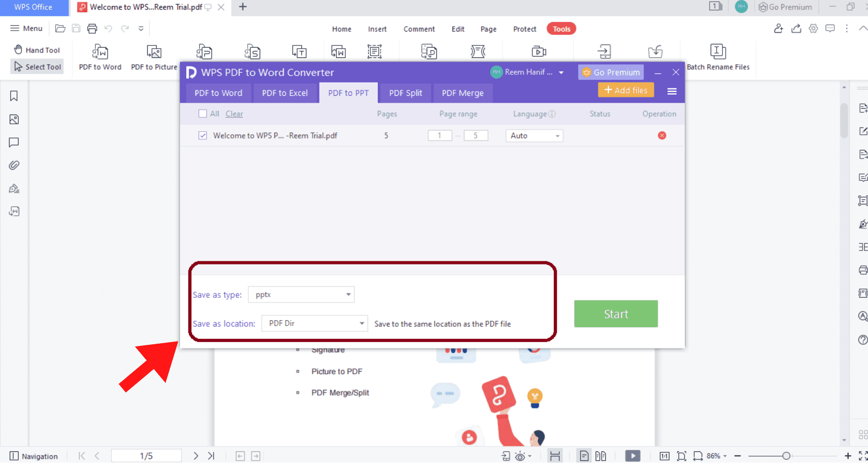Click the Clear link

[x=234, y=114]
